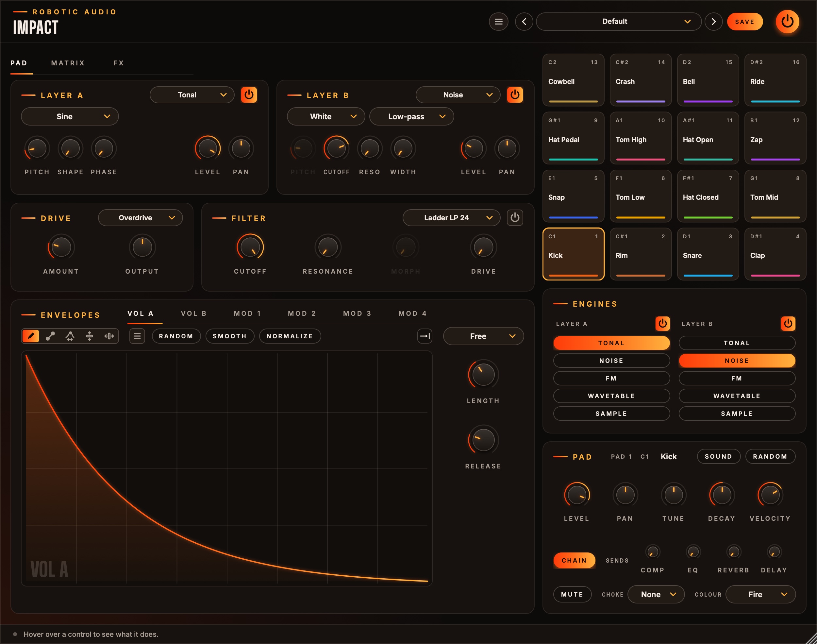Click the envelope LENGTH knob
The height and width of the screenshot is (644, 817).
pos(483,374)
